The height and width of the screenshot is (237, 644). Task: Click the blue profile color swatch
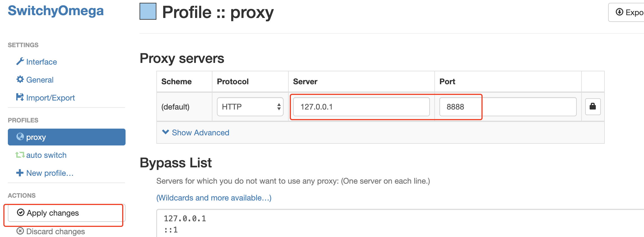pyautogui.click(x=148, y=12)
